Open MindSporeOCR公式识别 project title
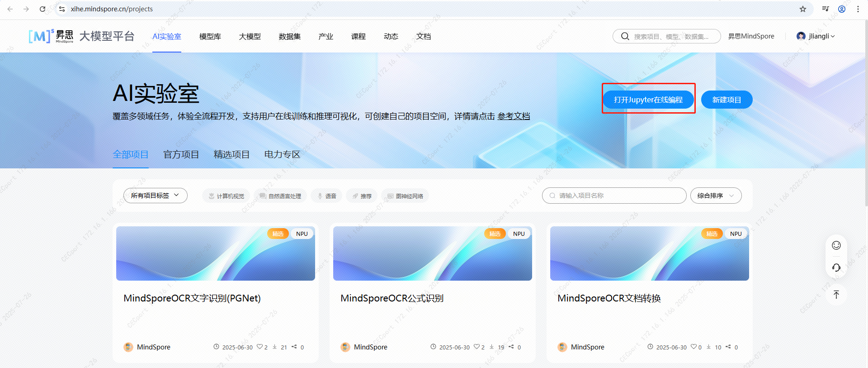Viewport: 868px width, 368px height. click(x=392, y=298)
